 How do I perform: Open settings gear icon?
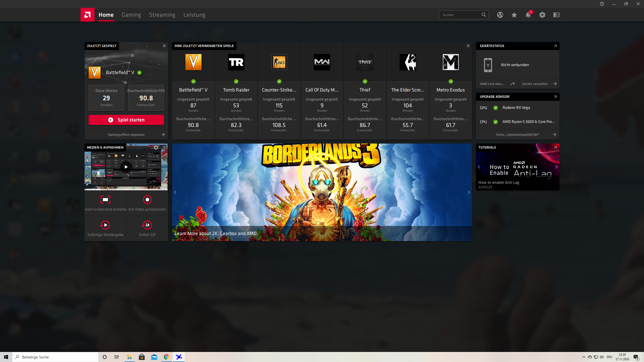[x=542, y=15]
